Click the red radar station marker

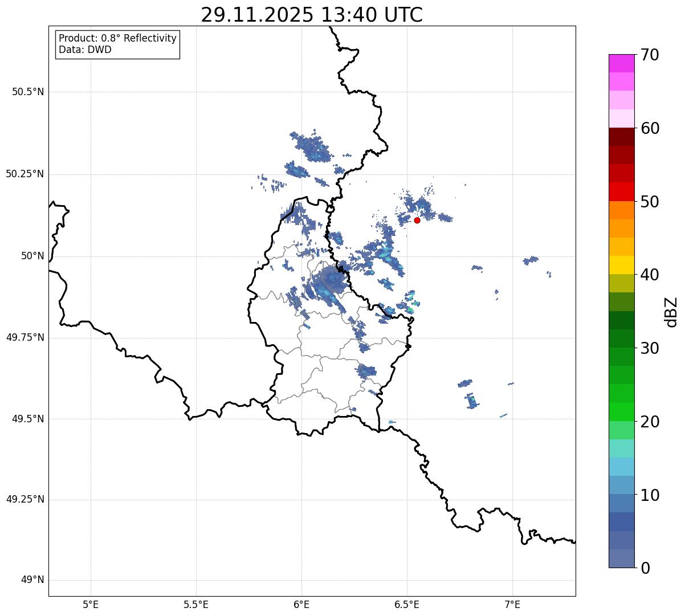[417, 220]
